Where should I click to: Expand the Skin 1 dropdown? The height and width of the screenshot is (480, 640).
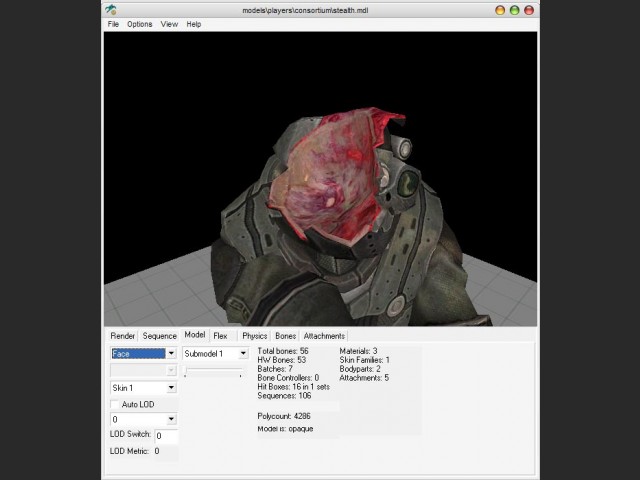[171, 388]
